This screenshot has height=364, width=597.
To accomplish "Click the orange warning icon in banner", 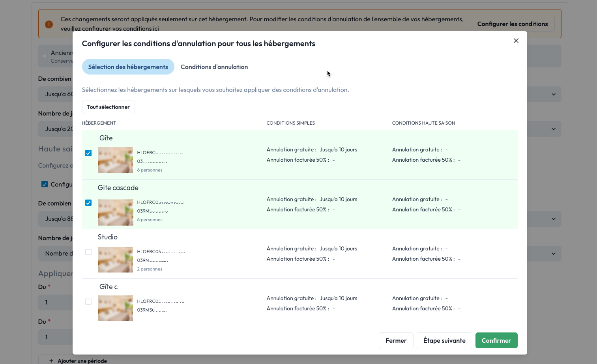I will [49, 24].
